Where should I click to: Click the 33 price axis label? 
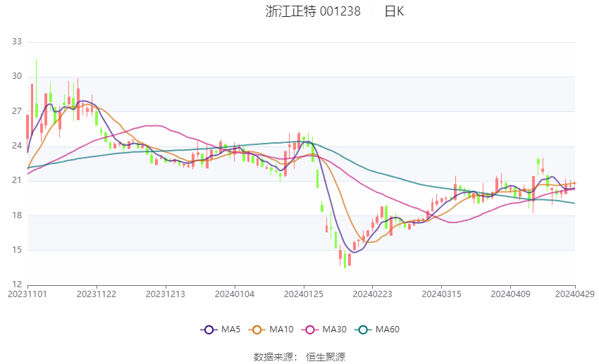click(x=17, y=42)
